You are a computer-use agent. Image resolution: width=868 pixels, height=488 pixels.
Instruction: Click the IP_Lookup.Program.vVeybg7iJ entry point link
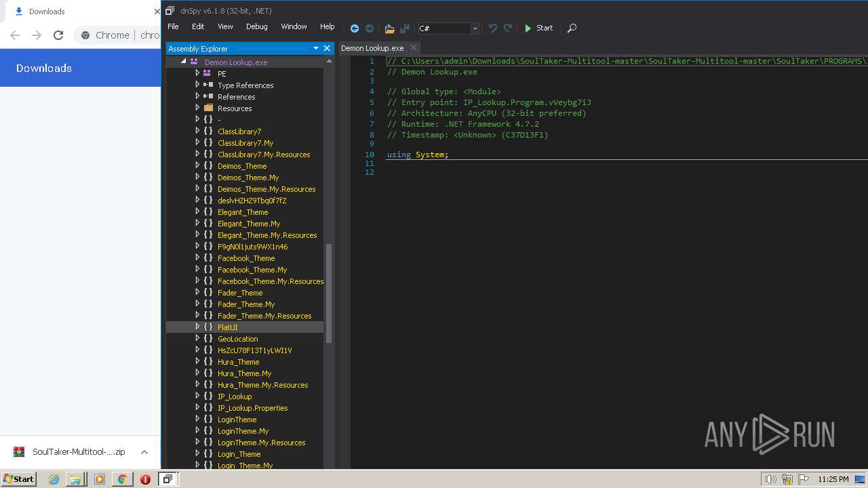click(527, 102)
